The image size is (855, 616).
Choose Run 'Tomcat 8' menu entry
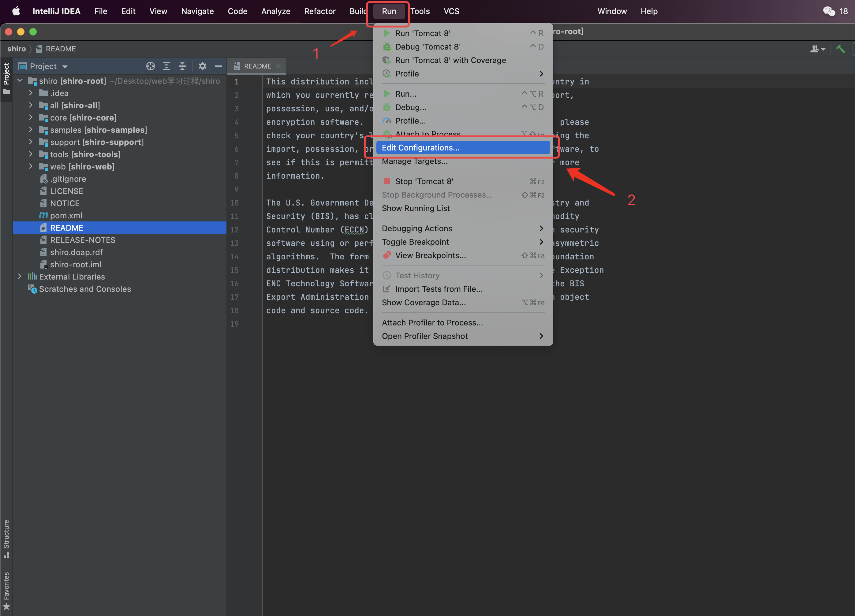point(423,33)
